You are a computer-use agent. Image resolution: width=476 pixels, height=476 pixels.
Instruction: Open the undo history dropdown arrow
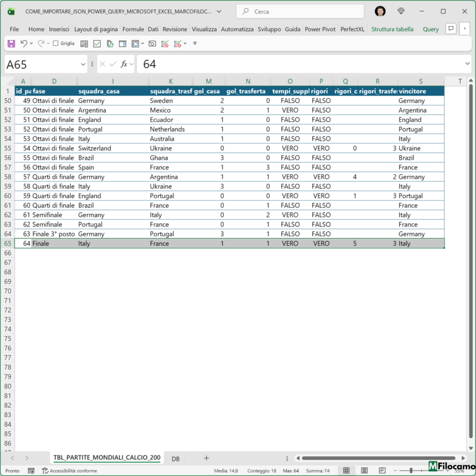31,43
